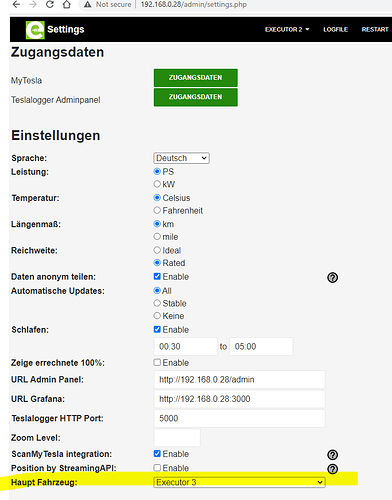Open Teslalogger Adminpanel Zugangsdaten button
This screenshot has height=500, width=392.
196,97
